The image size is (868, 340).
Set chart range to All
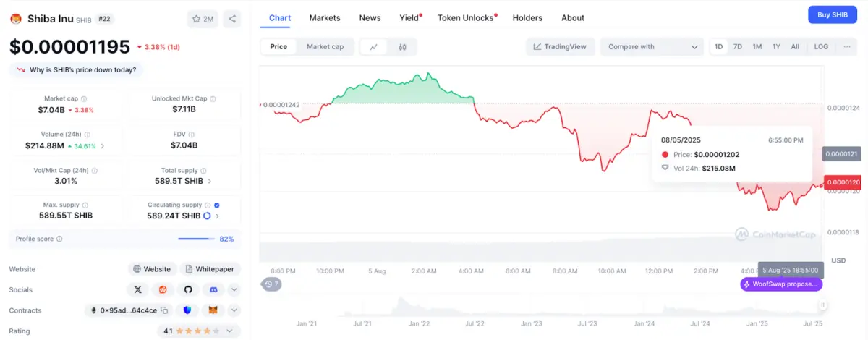795,47
